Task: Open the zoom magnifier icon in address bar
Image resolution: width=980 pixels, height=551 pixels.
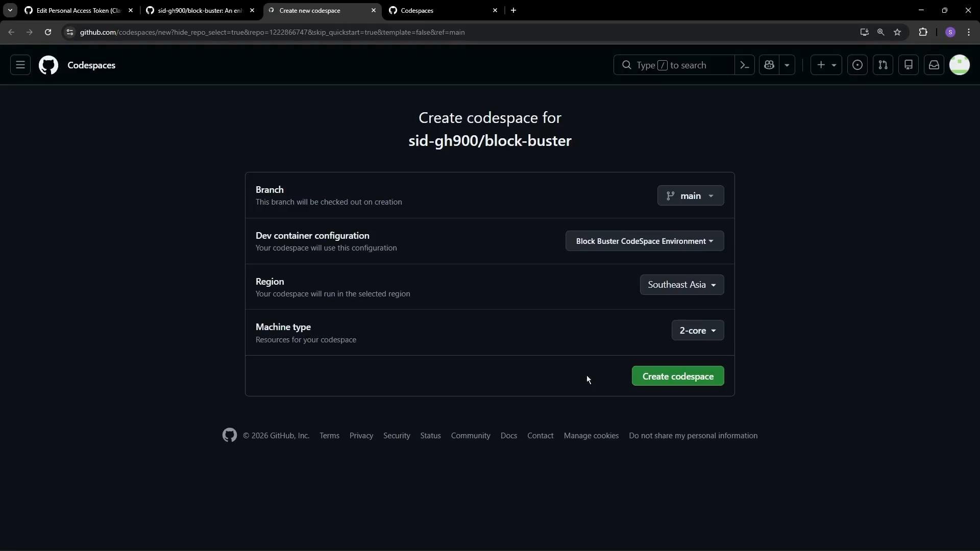Action: [880, 32]
